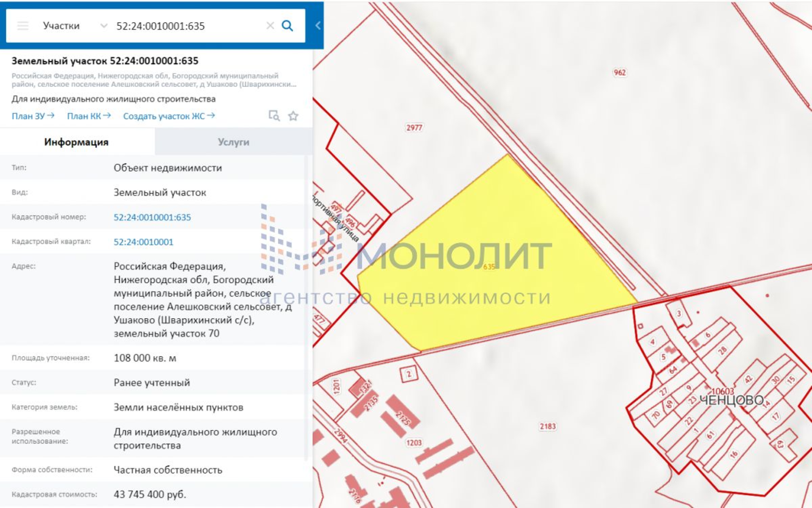Viewport: 812px width, 508px height.
Task: Open the Участки search type dropdown
Action: (x=75, y=26)
